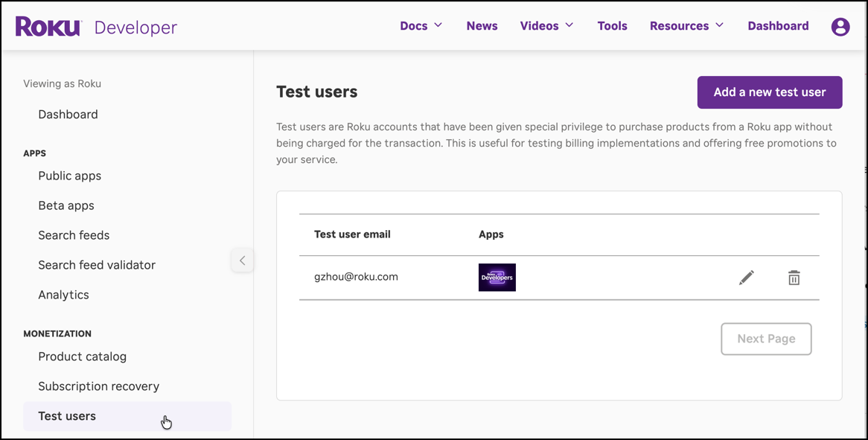
Task: Go to Search feeds
Action: coord(74,235)
